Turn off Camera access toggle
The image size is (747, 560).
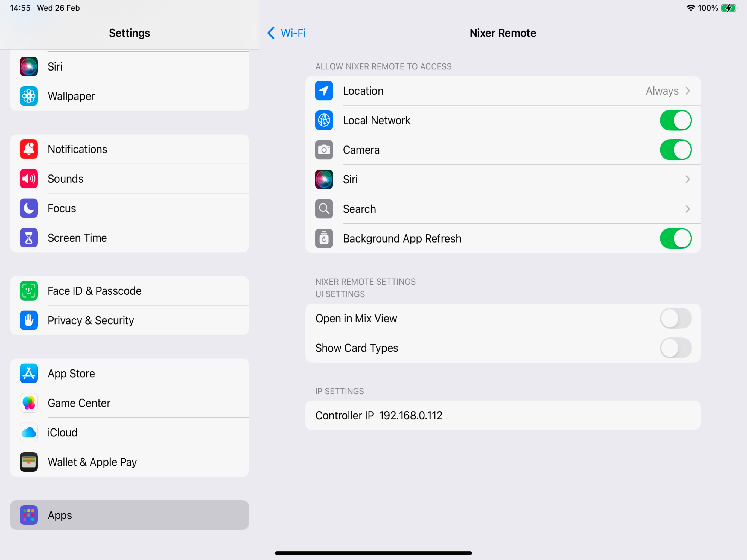click(x=675, y=150)
